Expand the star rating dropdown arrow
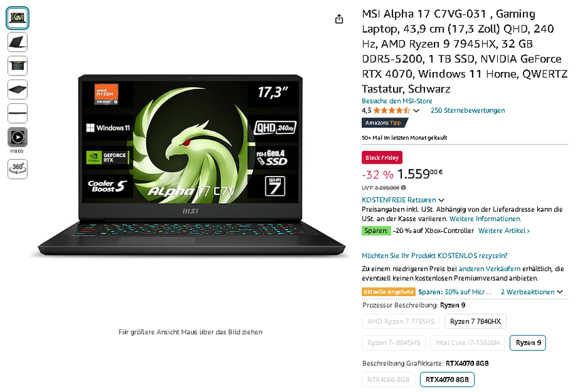 click(x=416, y=111)
